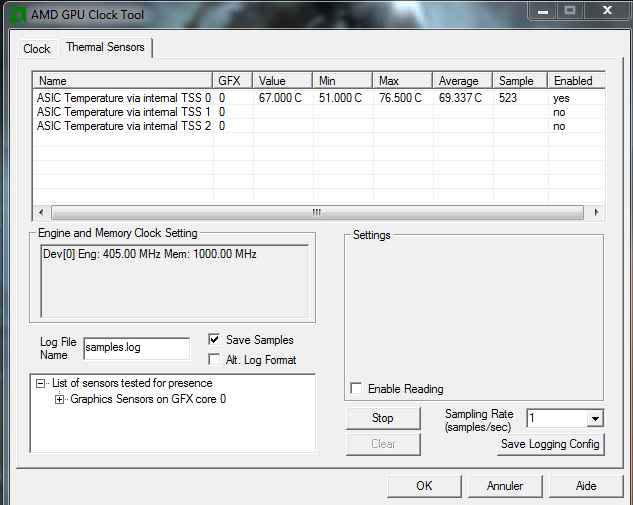Check the Enable Reading option
Image resolution: width=633 pixels, height=505 pixels.
(x=357, y=389)
